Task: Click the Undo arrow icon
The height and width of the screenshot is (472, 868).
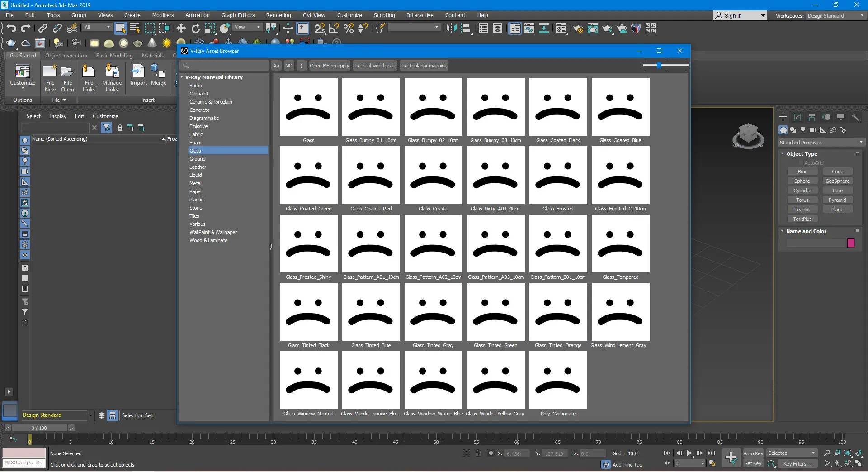Action: coord(11,29)
